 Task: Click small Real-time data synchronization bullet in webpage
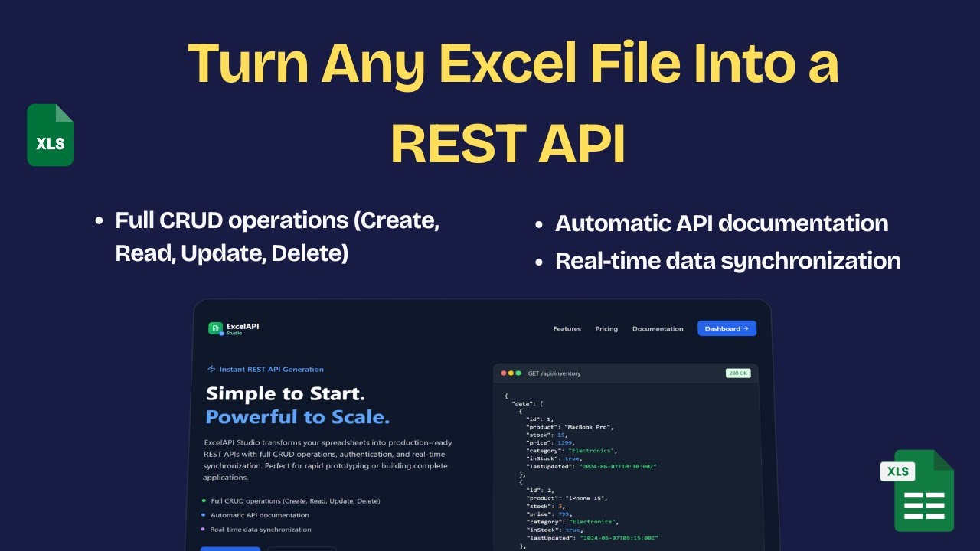click(x=261, y=530)
